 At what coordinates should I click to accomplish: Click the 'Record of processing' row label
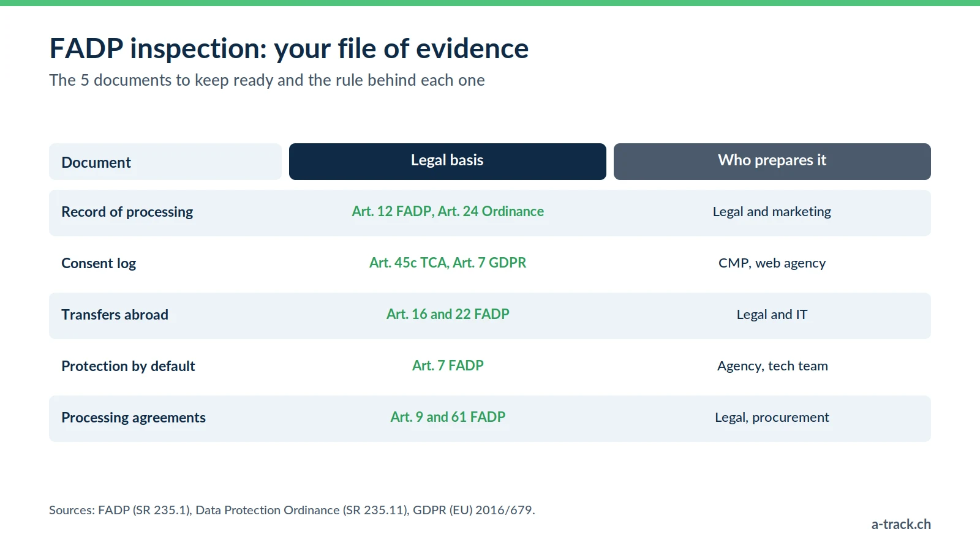[x=127, y=212]
